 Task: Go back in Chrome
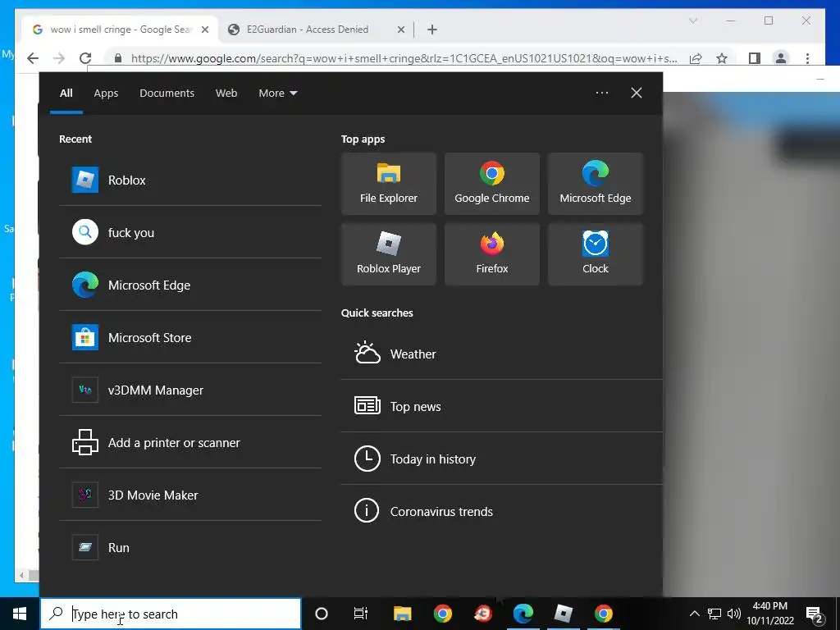click(33, 58)
